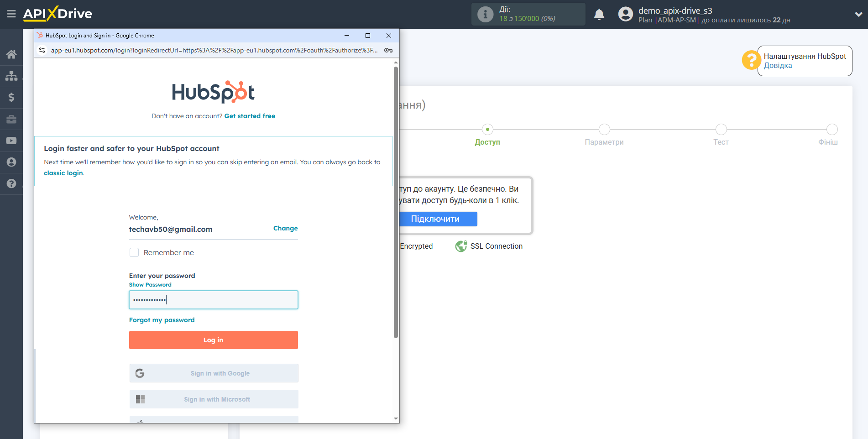Click the ApiX-Drive logo

(x=58, y=14)
